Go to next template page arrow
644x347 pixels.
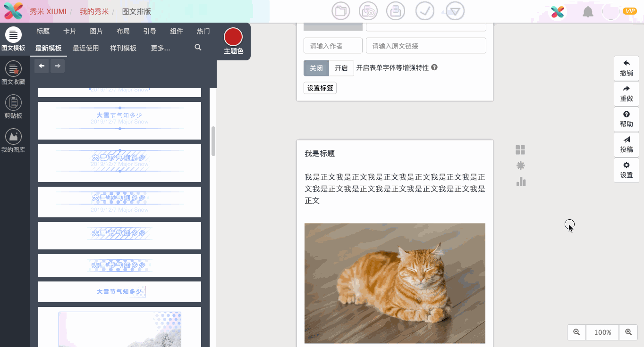(58, 66)
